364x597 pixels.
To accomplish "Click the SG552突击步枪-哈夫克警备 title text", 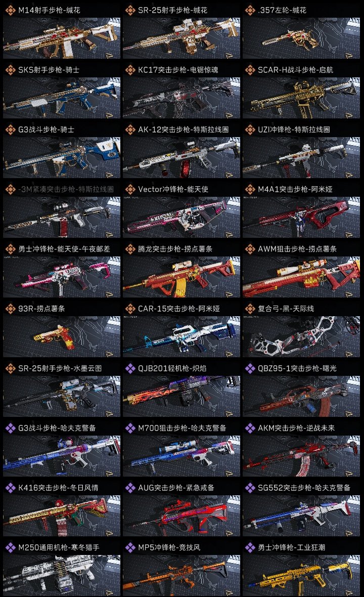I will [304, 488].
